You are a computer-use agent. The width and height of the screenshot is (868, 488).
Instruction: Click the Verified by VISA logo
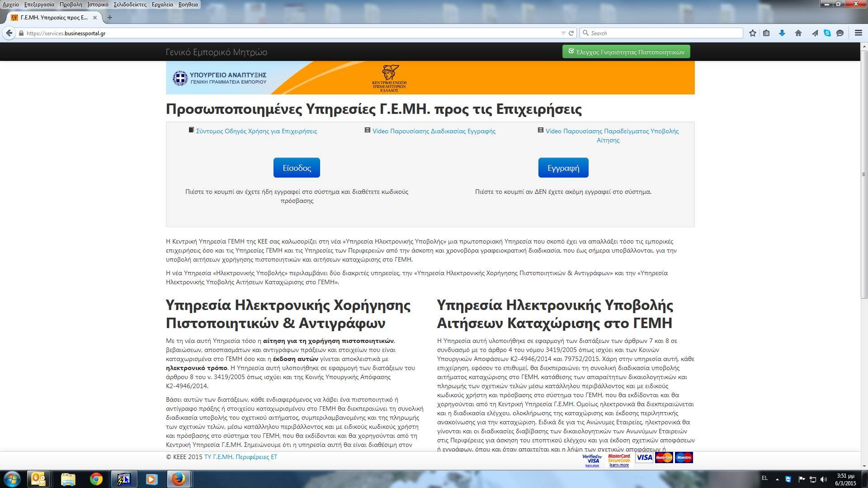[x=592, y=460]
